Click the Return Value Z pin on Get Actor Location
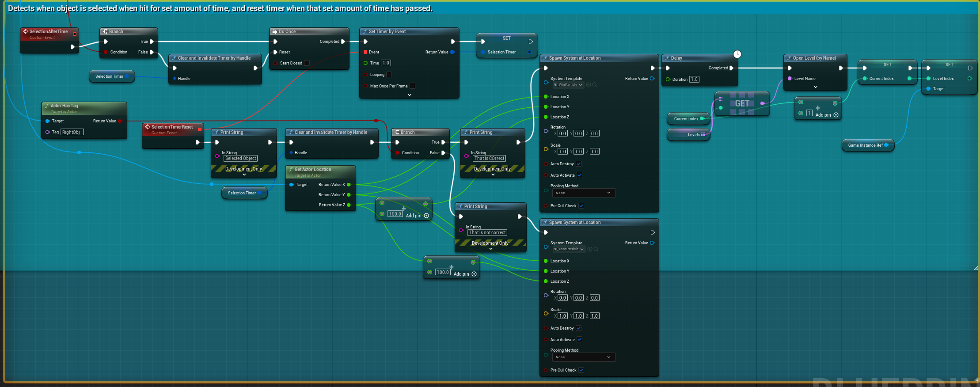 [349, 205]
